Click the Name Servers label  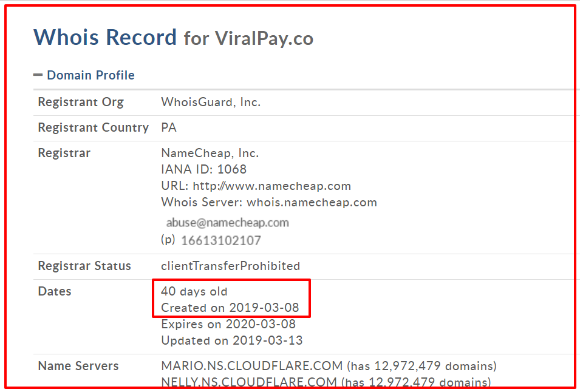tap(78, 366)
